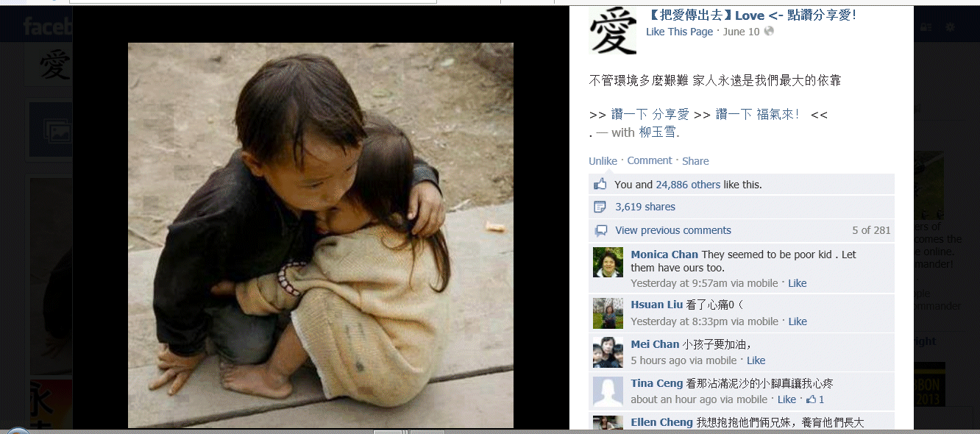Screen dimensions: 980x434
Task: Click the thumbs-up count on Tina Ceng's comment
Action: [x=815, y=399]
